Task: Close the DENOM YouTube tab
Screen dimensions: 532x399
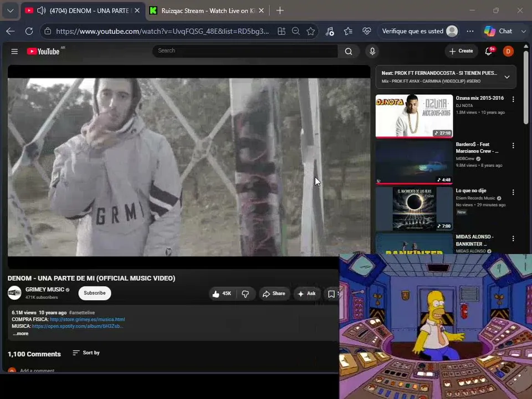Action: (137, 11)
